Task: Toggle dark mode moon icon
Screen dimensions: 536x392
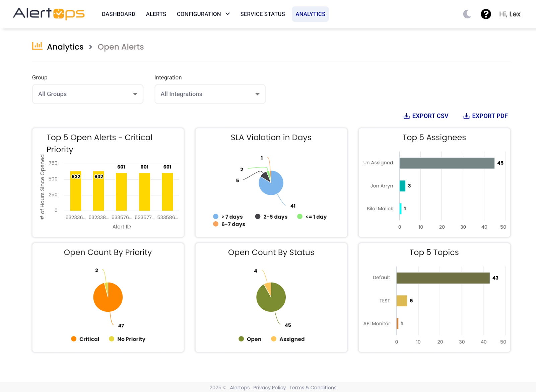Action: (467, 14)
